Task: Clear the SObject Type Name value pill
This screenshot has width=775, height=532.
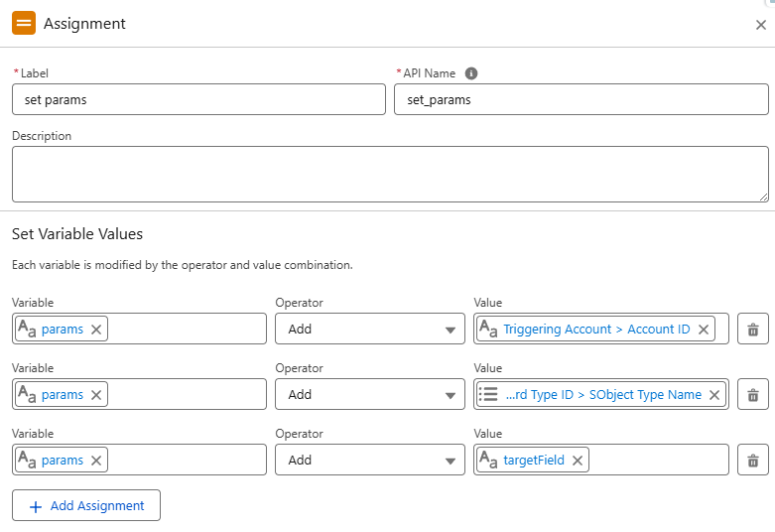Action: pos(714,395)
